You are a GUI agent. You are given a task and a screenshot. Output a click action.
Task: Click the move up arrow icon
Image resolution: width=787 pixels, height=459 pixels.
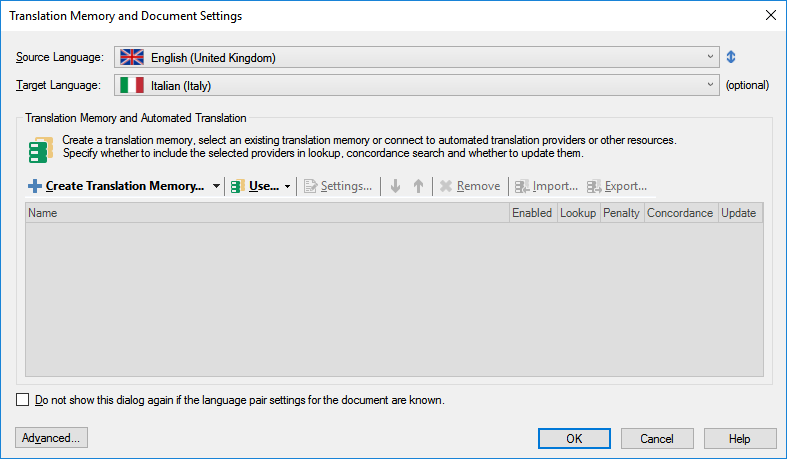click(x=418, y=186)
